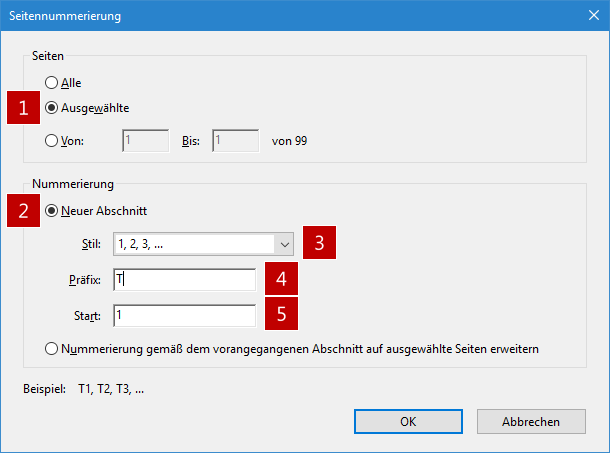
Task: Open the Stil numbering style dropdown
Action: [203, 244]
